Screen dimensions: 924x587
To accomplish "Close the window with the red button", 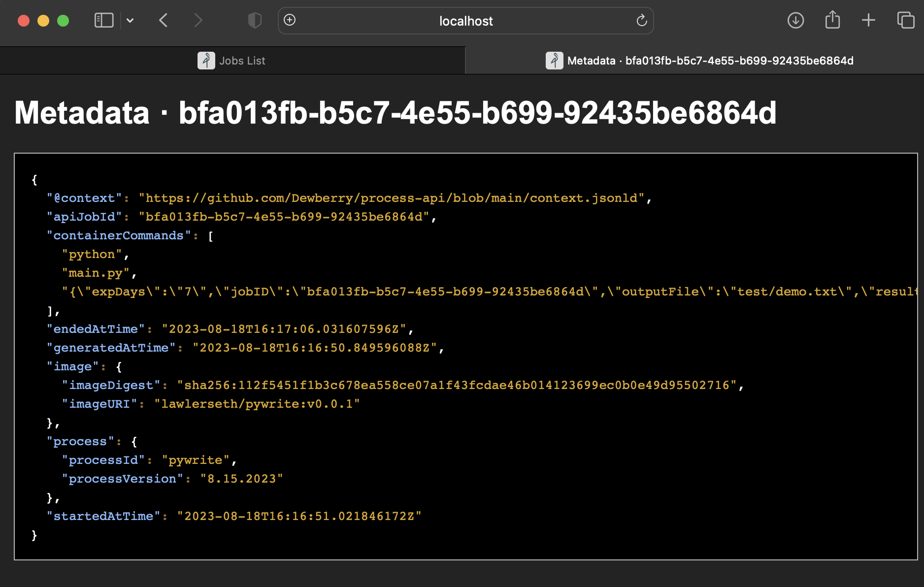I will coord(24,21).
